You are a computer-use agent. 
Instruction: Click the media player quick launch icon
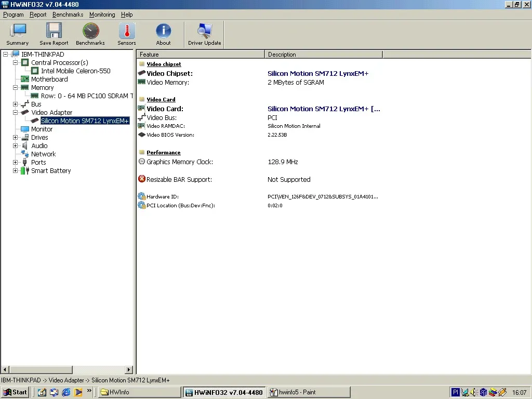(78, 392)
